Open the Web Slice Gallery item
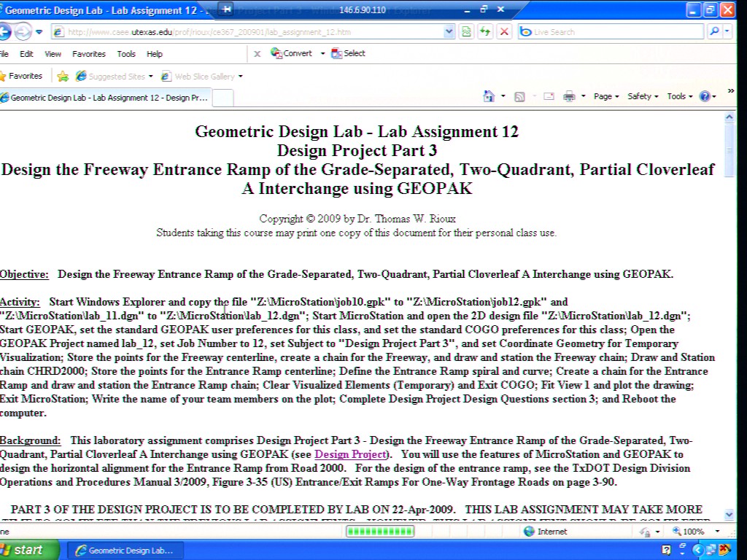The image size is (747, 560). (201, 76)
